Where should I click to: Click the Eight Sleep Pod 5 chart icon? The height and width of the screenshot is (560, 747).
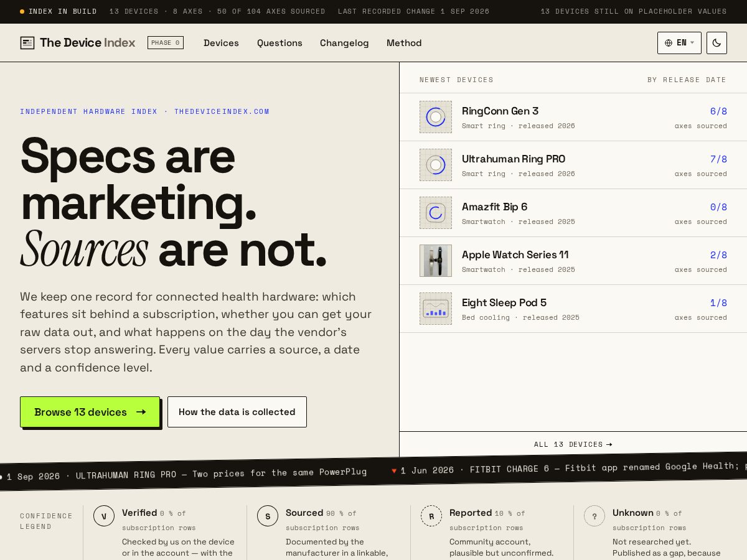(x=436, y=309)
